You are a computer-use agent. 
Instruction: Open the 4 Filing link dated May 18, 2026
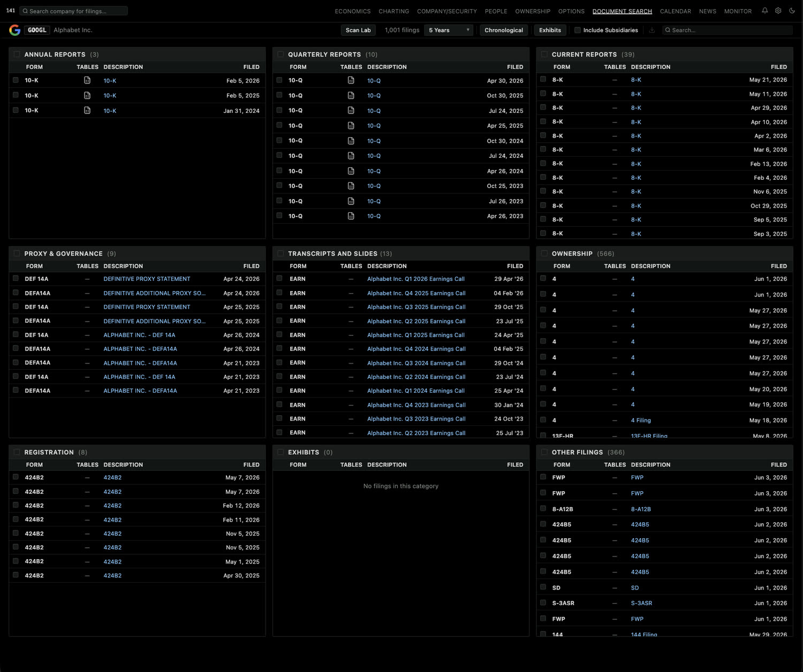[x=641, y=420]
